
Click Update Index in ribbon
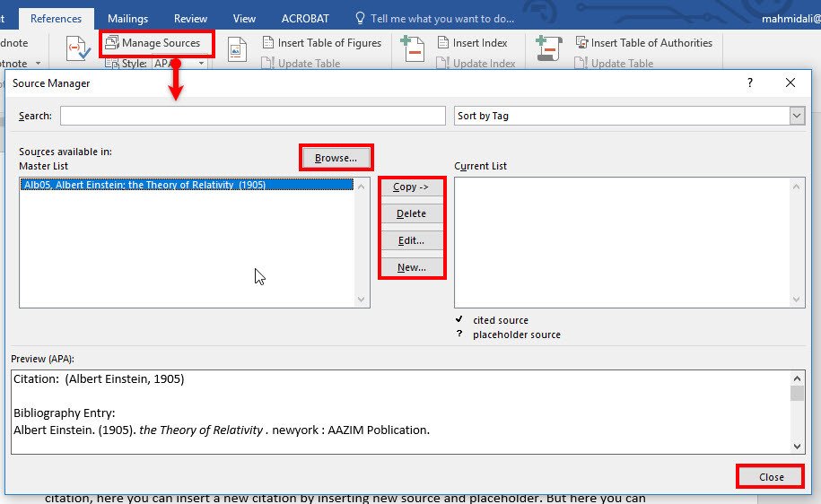[x=476, y=64]
